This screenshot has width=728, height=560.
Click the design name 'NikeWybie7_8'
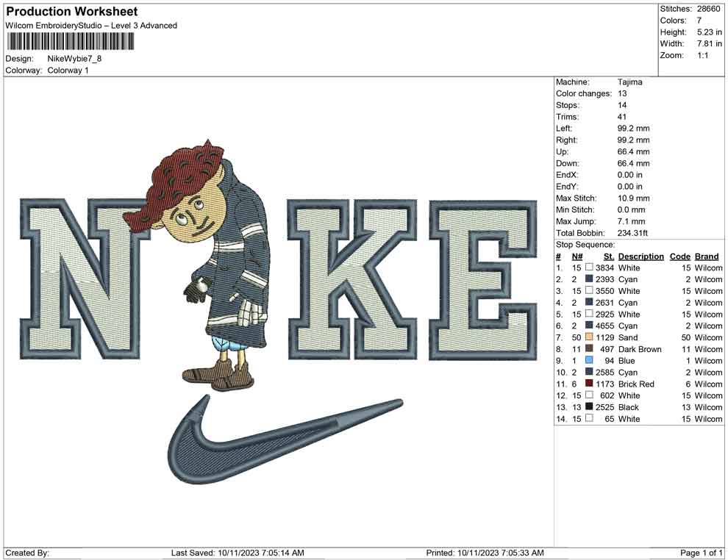tap(74, 59)
